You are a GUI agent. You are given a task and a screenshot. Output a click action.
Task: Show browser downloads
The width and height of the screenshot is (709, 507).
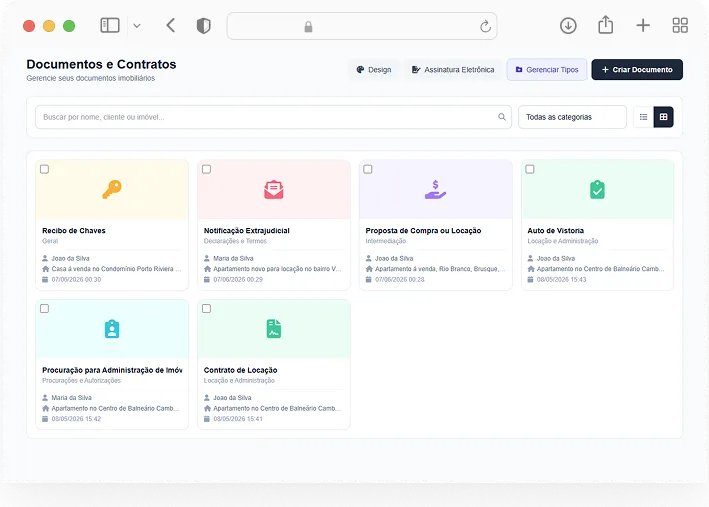pos(568,26)
